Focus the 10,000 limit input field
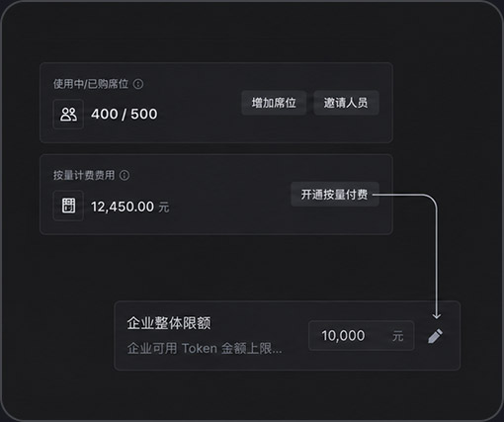Image resolution: width=504 pixels, height=422 pixels. [362, 336]
